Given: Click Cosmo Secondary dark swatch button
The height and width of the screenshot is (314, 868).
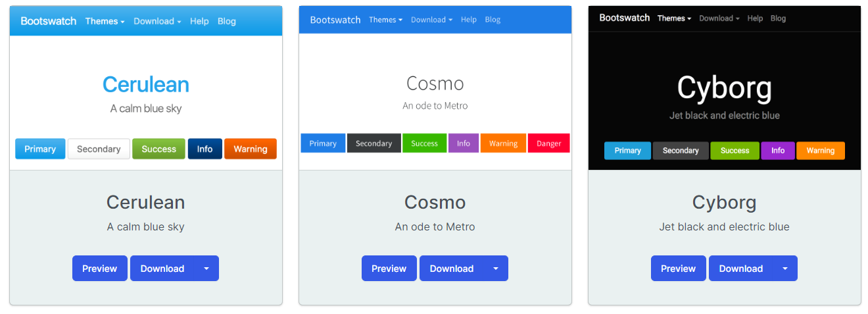Looking at the screenshot, I should 374,144.
